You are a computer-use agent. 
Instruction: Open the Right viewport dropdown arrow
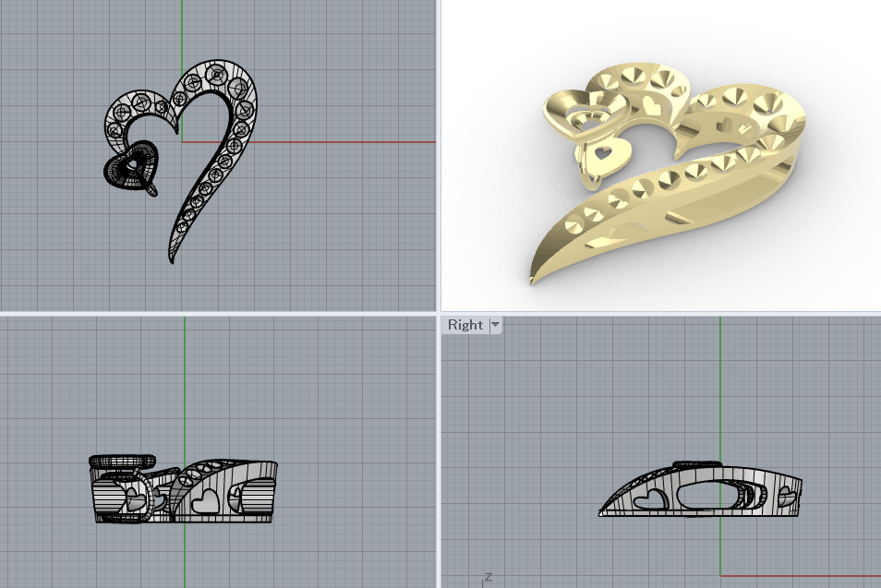click(495, 325)
